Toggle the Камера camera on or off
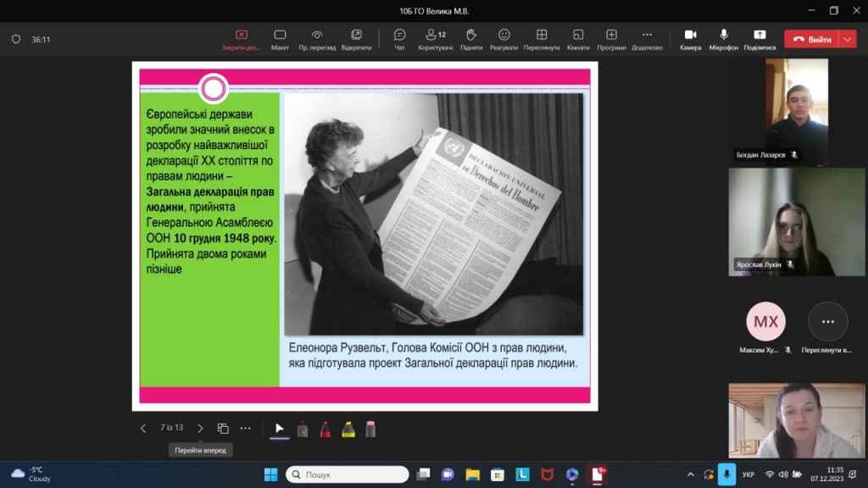The width and height of the screenshot is (868, 488). click(690, 39)
